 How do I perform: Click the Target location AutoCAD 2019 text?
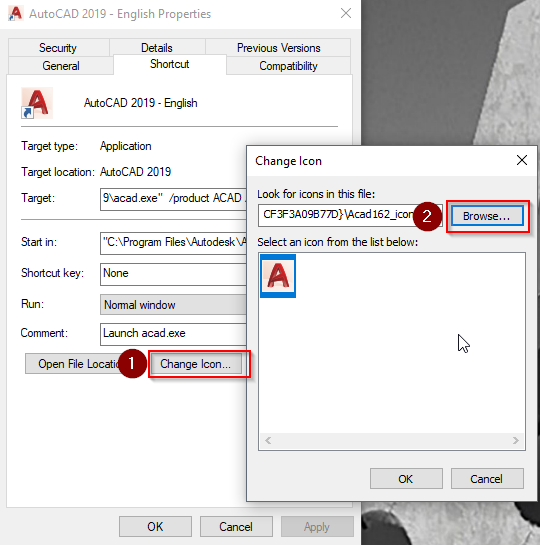coord(136,172)
